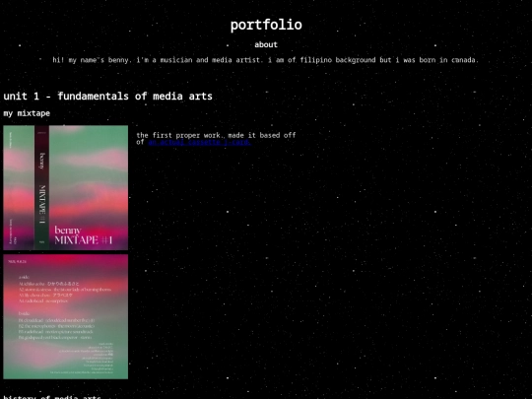The width and height of the screenshot is (532, 399).
Task: Click the 'portfolio' page title
Action: (x=266, y=25)
